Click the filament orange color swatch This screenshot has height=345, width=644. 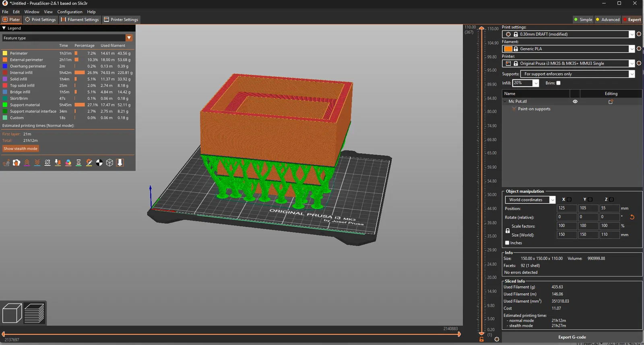point(508,49)
